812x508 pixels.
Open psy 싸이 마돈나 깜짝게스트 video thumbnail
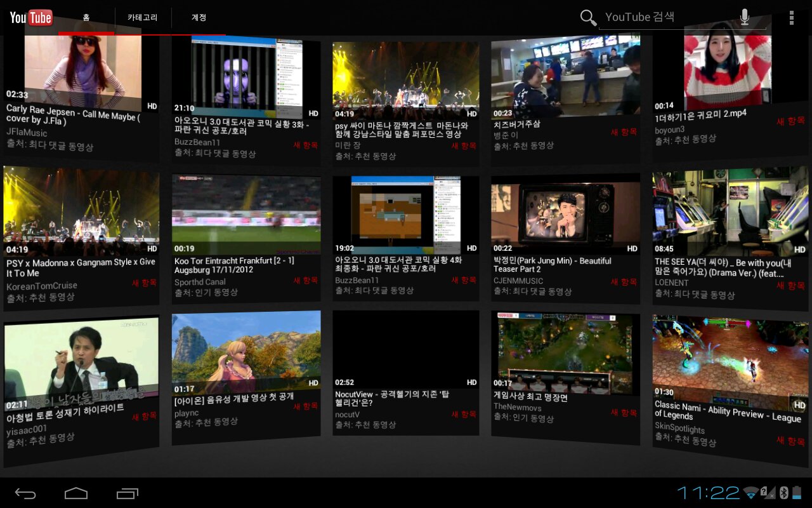405,81
